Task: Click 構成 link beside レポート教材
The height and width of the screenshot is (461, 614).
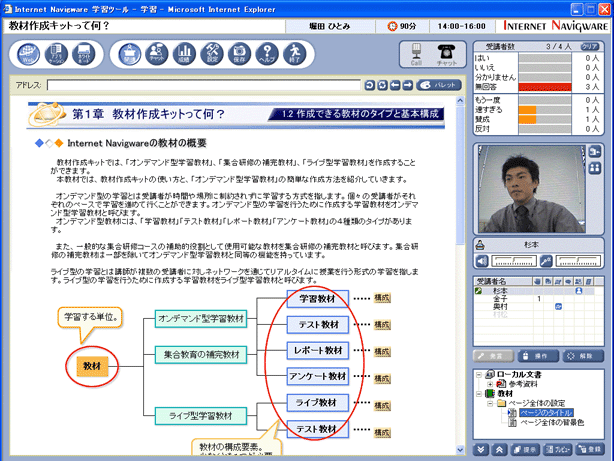Action: pos(382,352)
